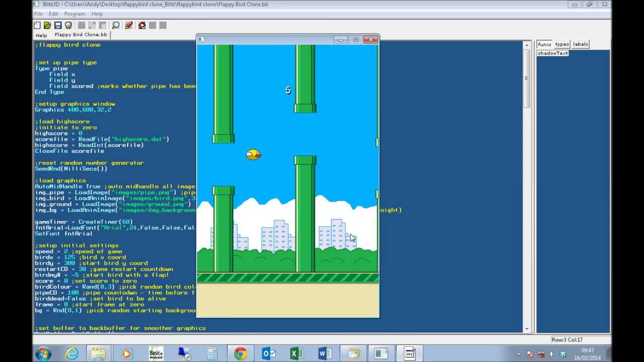Image resolution: width=644 pixels, height=362 pixels.
Task: Click the Paste toolbar icon
Action: (x=103, y=25)
